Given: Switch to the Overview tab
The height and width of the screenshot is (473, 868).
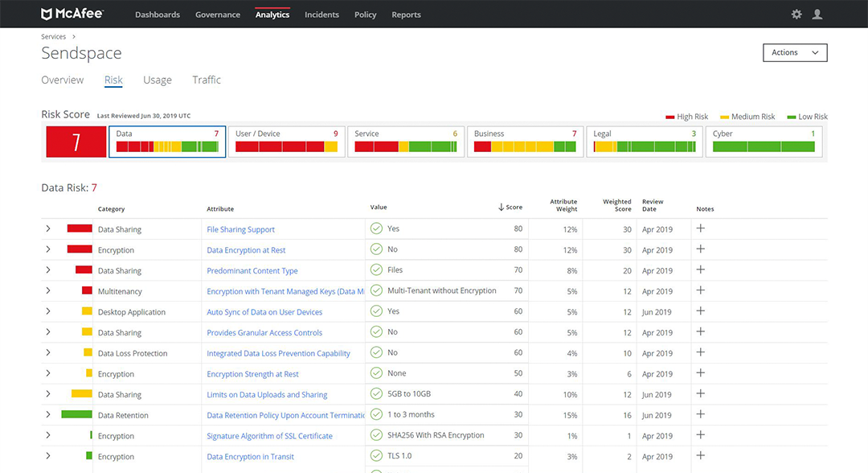Looking at the screenshot, I should [x=63, y=80].
